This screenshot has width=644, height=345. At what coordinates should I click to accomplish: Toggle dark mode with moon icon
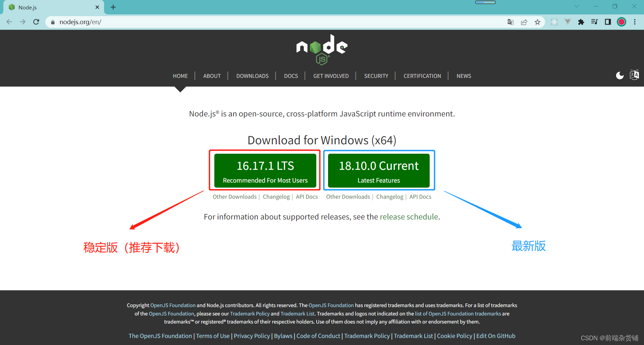(620, 76)
